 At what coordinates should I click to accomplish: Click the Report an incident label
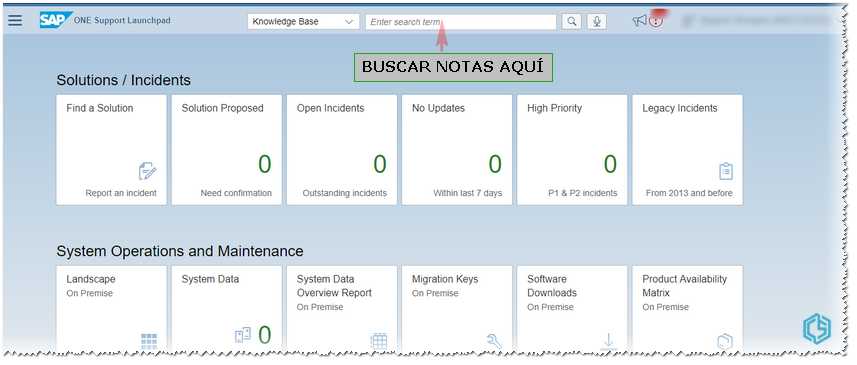click(x=121, y=193)
